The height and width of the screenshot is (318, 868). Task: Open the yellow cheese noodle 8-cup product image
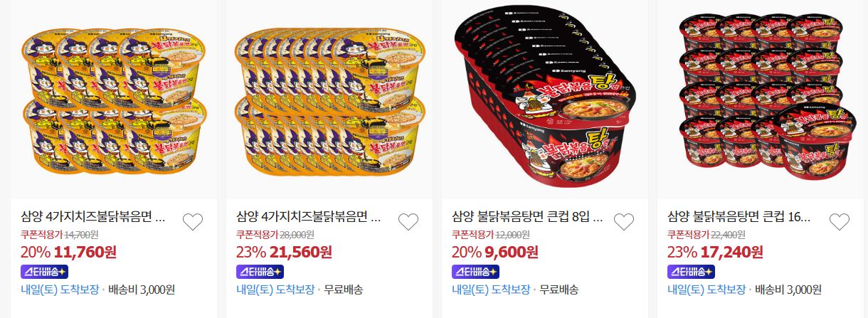click(x=114, y=100)
